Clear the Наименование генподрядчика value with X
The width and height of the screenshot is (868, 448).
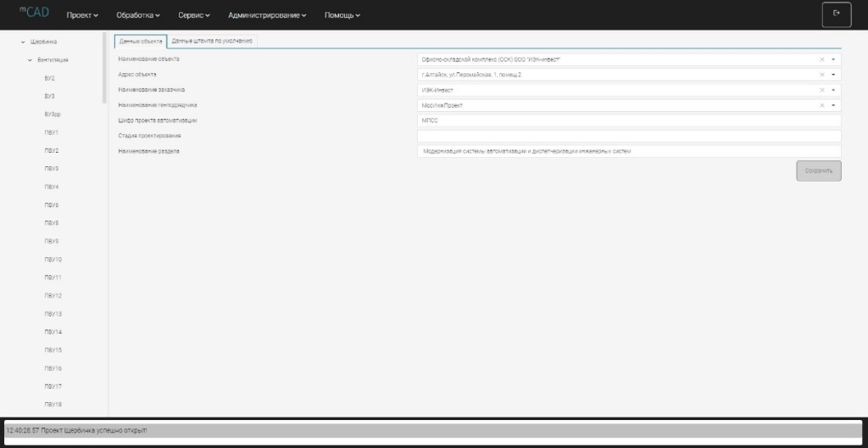(x=821, y=105)
